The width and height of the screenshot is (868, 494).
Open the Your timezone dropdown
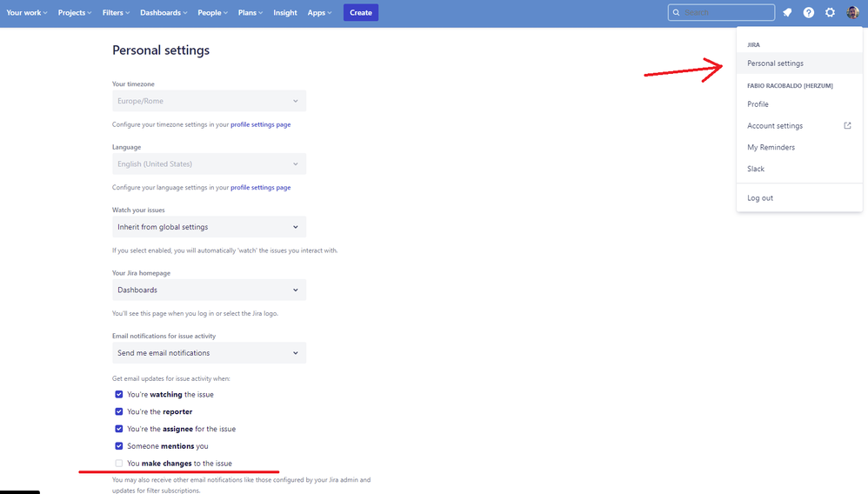tap(209, 101)
